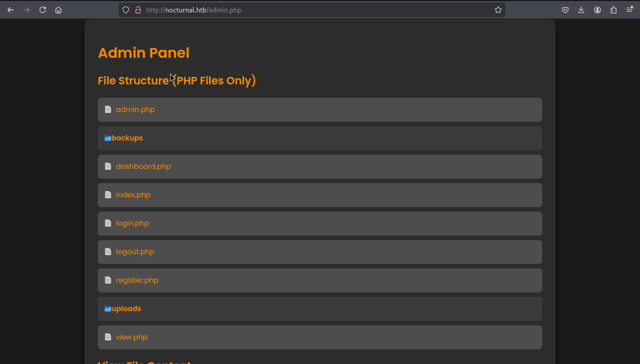
Task: Open the extensions puzzle icon
Action: coord(614,10)
